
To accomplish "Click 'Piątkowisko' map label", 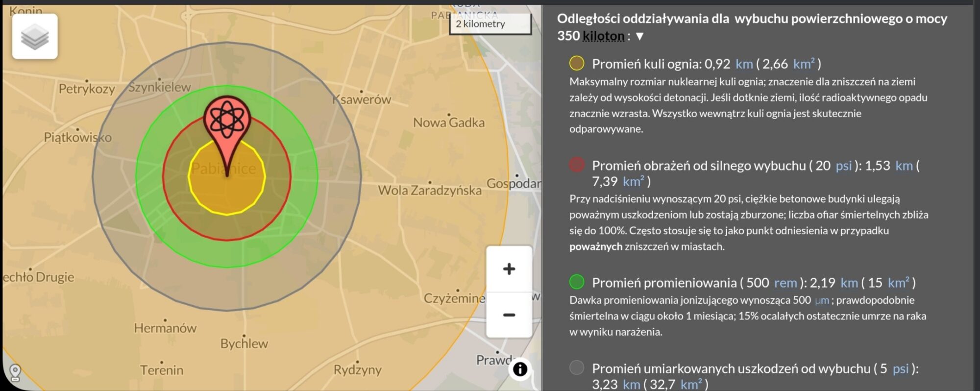I will pos(78,137).
